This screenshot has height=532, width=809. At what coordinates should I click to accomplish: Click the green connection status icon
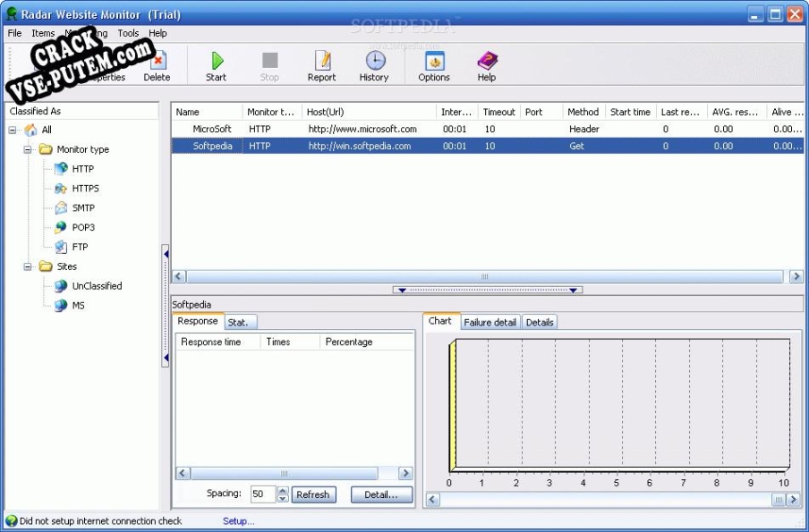(11, 521)
